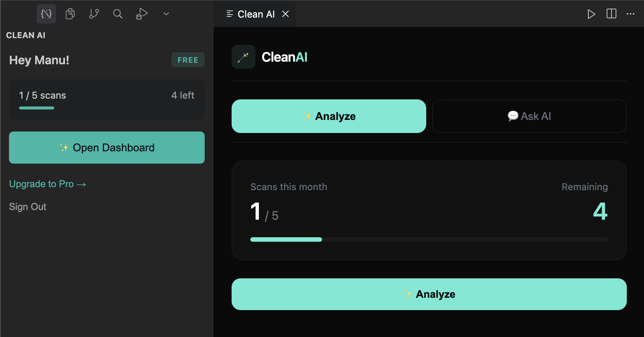This screenshot has width=644, height=337.
Task: Open the Clean AI tab hamburger menu
Action: [x=229, y=14]
